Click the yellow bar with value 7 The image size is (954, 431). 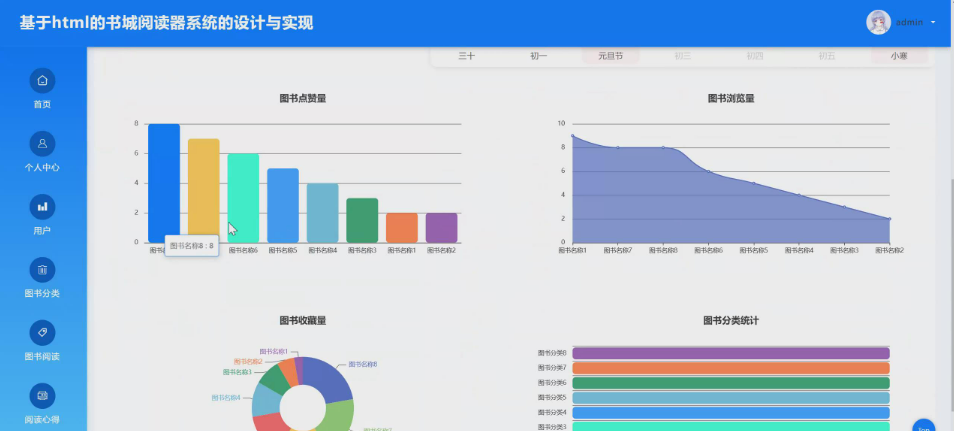coord(203,190)
